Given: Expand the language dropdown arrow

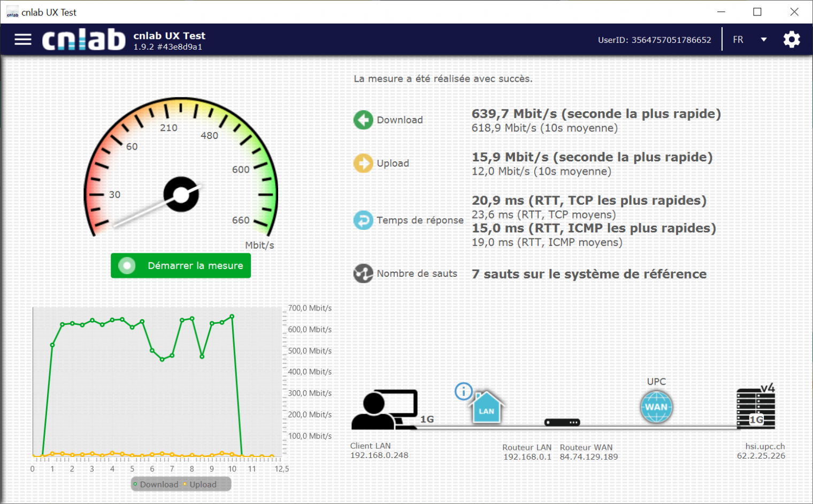Looking at the screenshot, I should tap(764, 40).
